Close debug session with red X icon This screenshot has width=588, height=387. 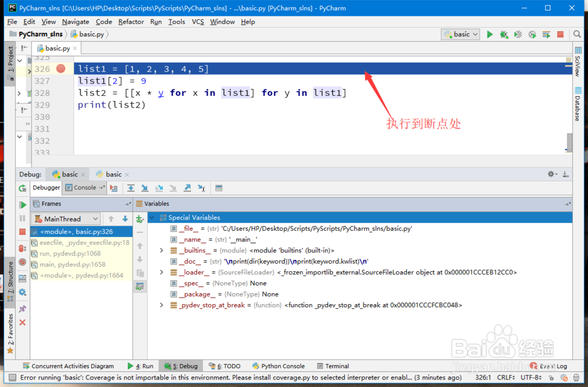coord(22,322)
